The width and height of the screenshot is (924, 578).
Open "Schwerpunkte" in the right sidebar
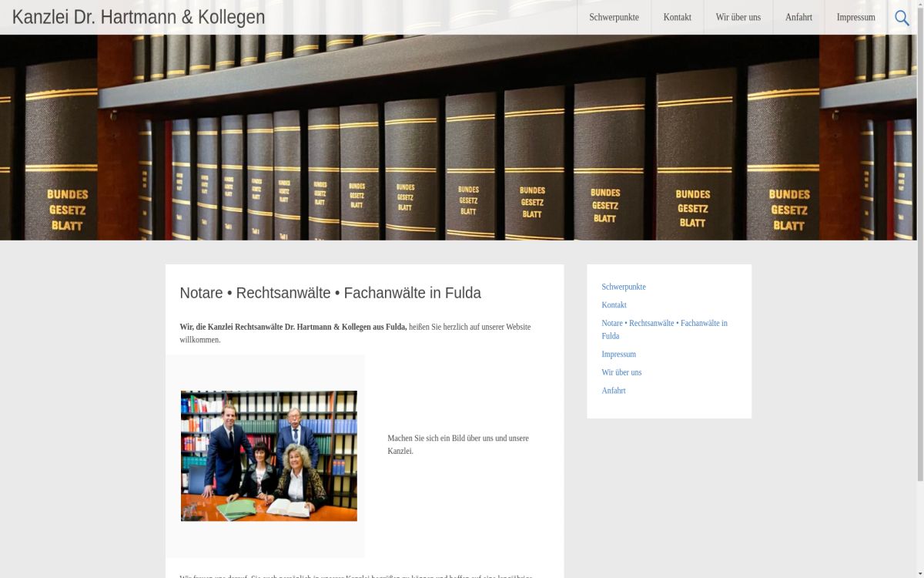point(623,286)
